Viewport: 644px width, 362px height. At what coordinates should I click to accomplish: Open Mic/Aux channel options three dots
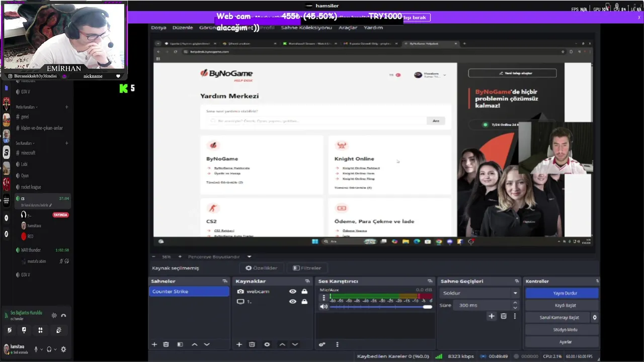click(x=324, y=298)
